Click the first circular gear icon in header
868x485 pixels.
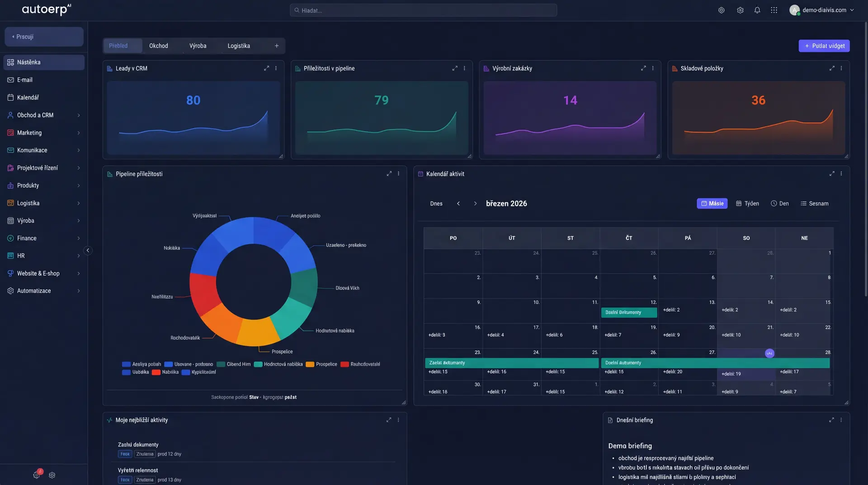(722, 10)
